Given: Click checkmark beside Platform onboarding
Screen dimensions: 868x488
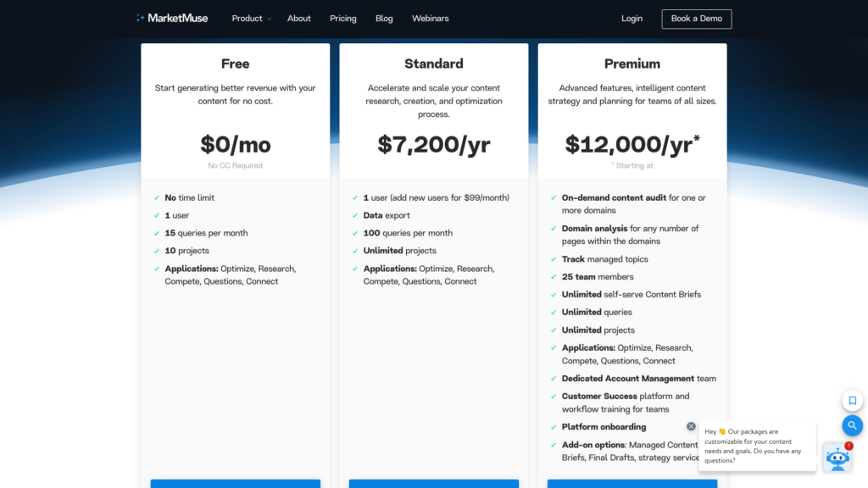Looking at the screenshot, I should [x=554, y=427].
